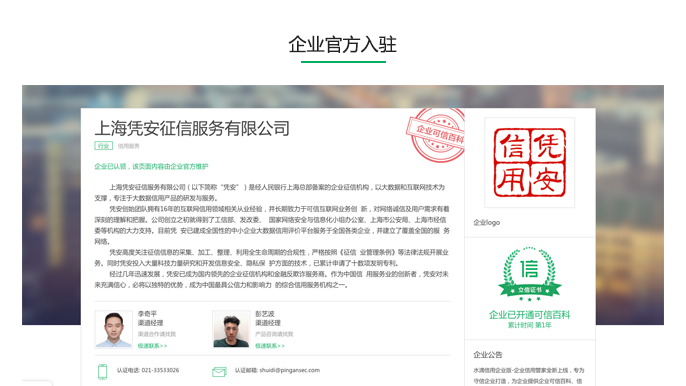Viewport: 686px width, 386px height.
Task: Open 彭艺波 profile photo
Action: pos(231,329)
